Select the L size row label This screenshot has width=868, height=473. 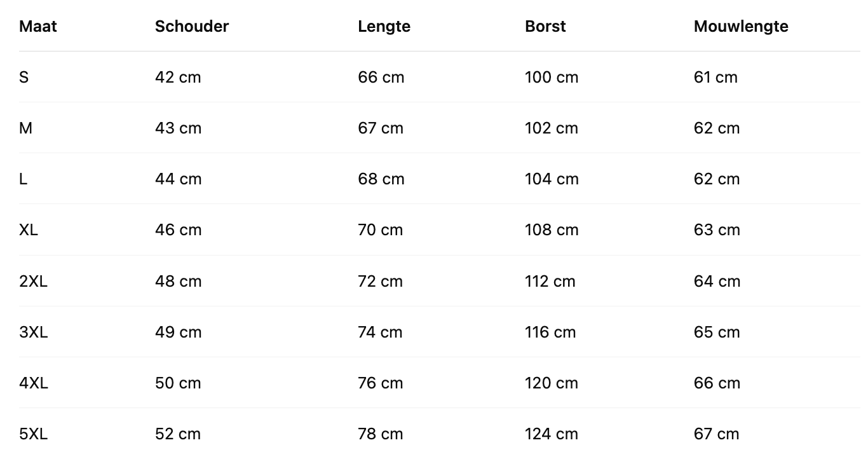pyautogui.click(x=24, y=179)
